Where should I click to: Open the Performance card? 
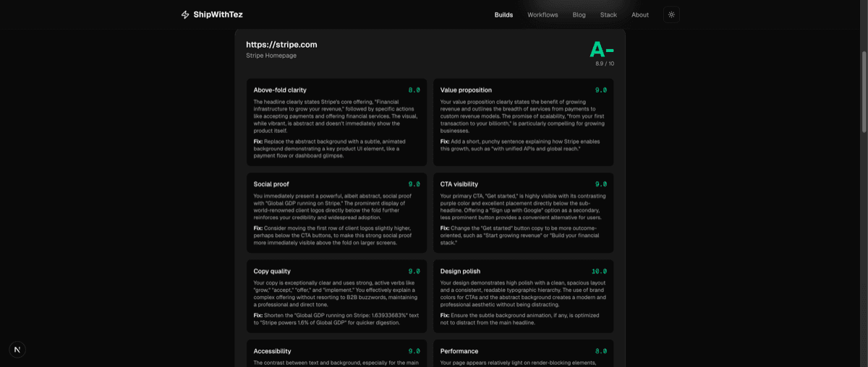pos(523,353)
